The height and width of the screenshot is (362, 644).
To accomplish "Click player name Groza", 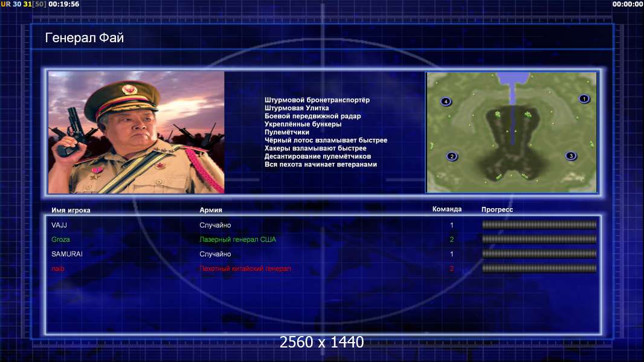I will point(60,240).
